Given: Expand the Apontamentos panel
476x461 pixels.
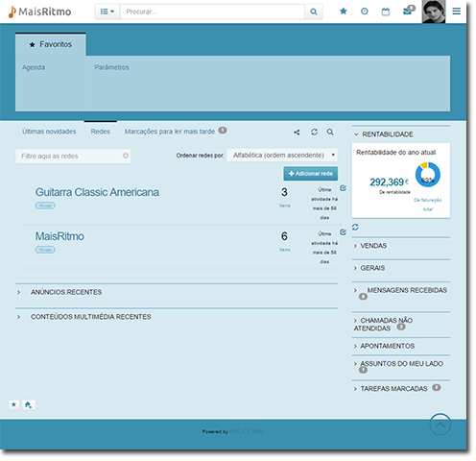Looking at the screenshot, I should click(384, 346).
